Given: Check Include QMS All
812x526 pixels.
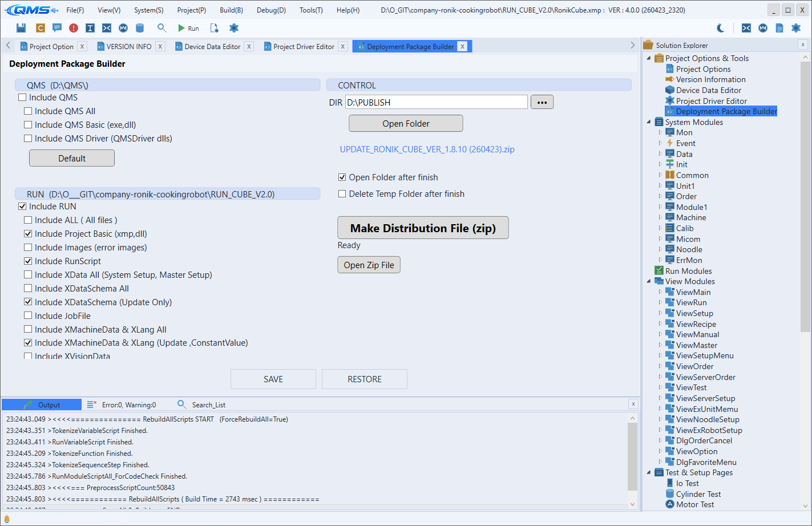Looking at the screenshot, I should [28, 111].
